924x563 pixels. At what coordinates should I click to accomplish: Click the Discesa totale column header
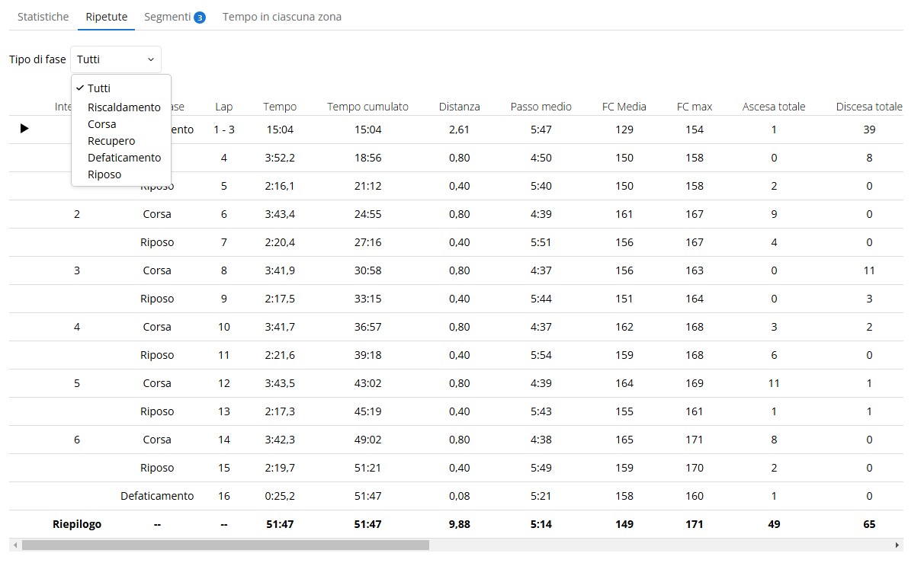tap(869, 107)
